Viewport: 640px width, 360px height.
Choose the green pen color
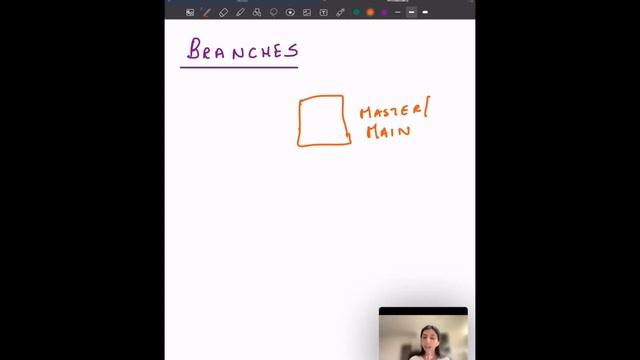point(356,12)
